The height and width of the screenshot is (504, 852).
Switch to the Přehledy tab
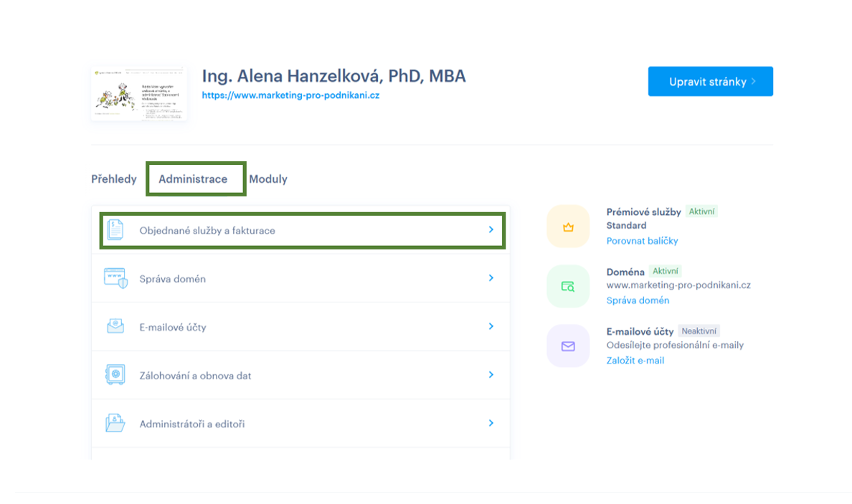(x=114, y=179)
